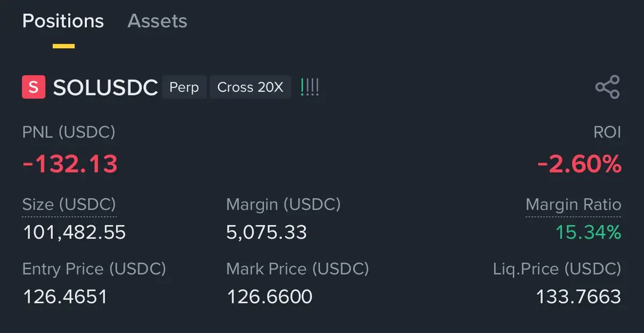Viewport: 644px width, 333px height.
Task: Click the underlined Size (USDC) label
Action: coord(69,205)
